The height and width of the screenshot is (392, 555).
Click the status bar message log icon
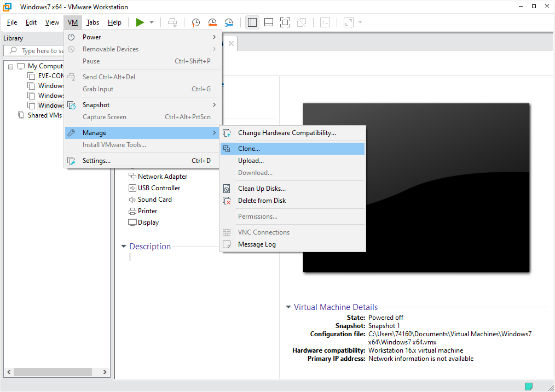(x=528, y=387)
